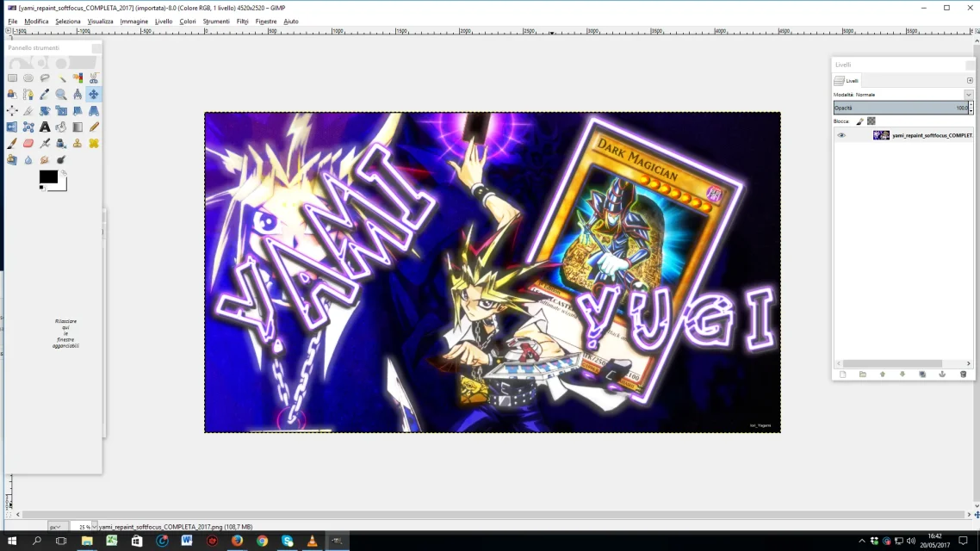Select the Perspective tool

(94, 110)
